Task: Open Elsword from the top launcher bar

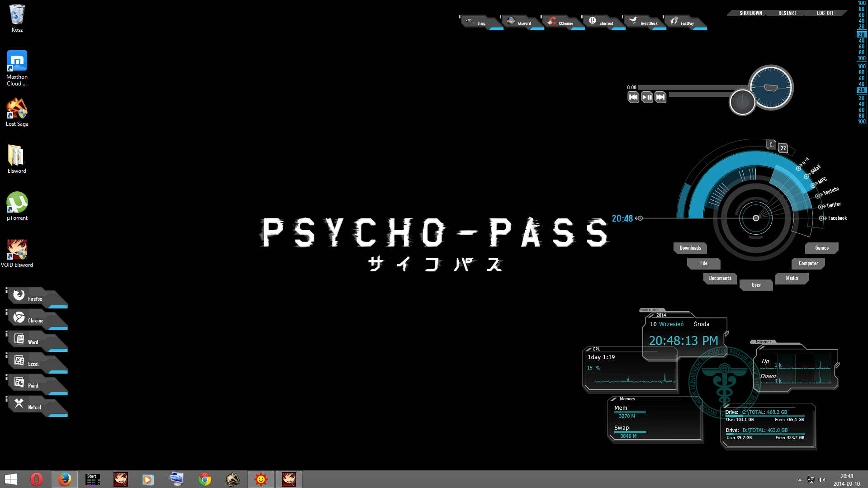Action: coord(522,23)
